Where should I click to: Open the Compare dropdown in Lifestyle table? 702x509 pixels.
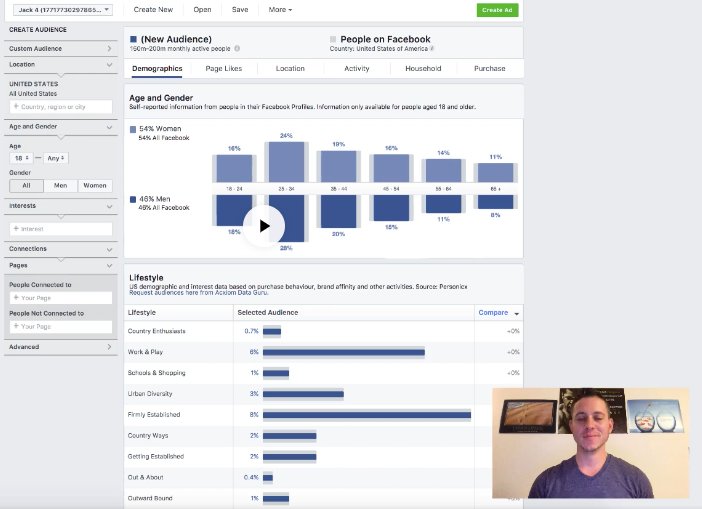[498, 312]
